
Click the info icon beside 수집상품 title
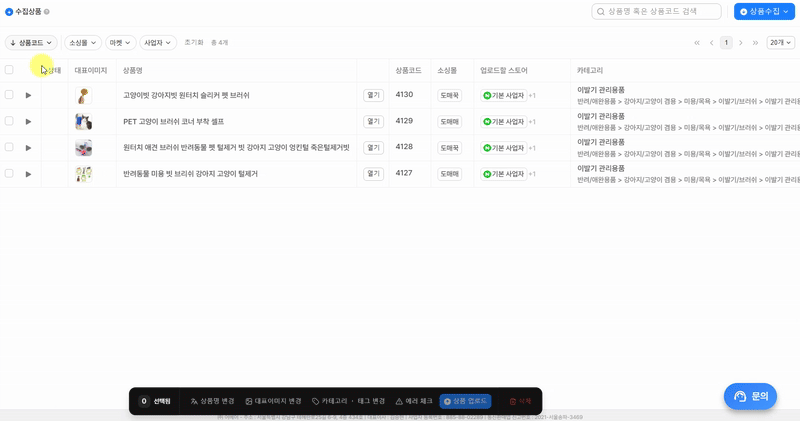[x=46, y=11]
